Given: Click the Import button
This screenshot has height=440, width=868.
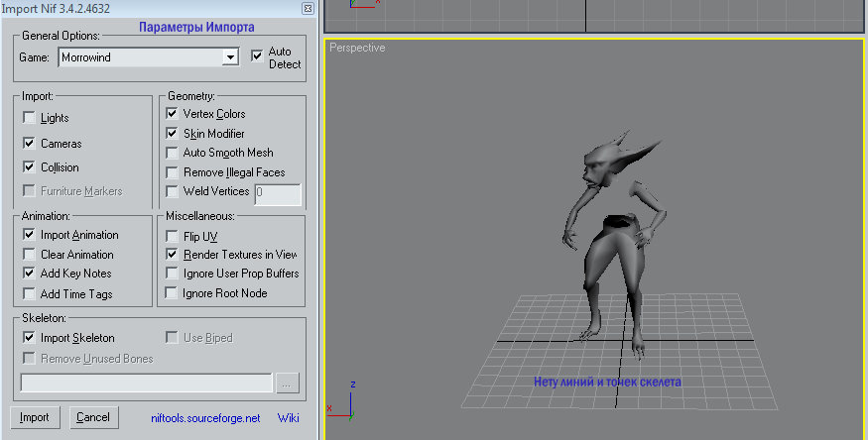Looking at the screenshot, I should pyautogui.click(x=35, y=417).
